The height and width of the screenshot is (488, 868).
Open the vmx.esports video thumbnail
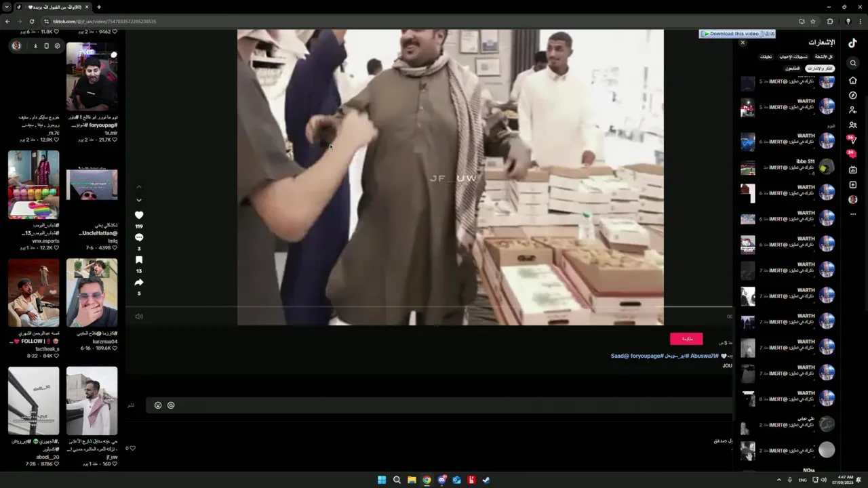tap(33, 184)
